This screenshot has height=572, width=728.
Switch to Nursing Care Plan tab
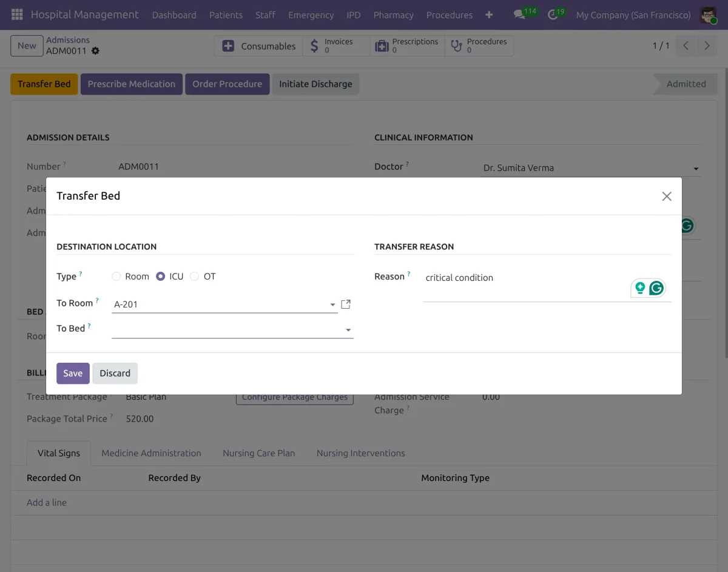coord(259,453)
